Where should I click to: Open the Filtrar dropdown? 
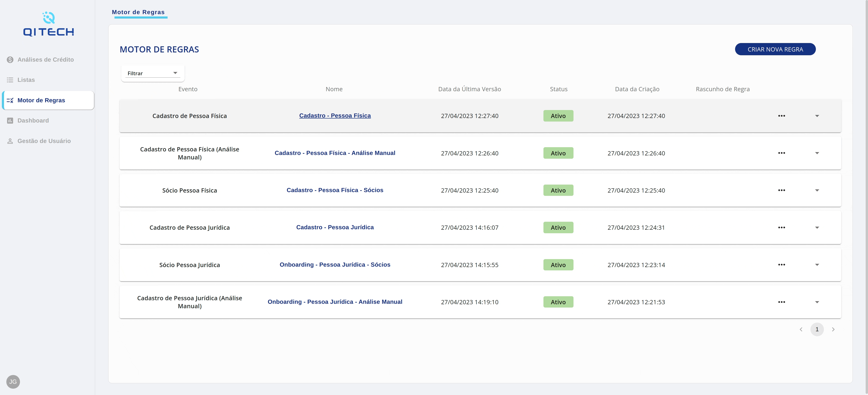coord(153,73)
